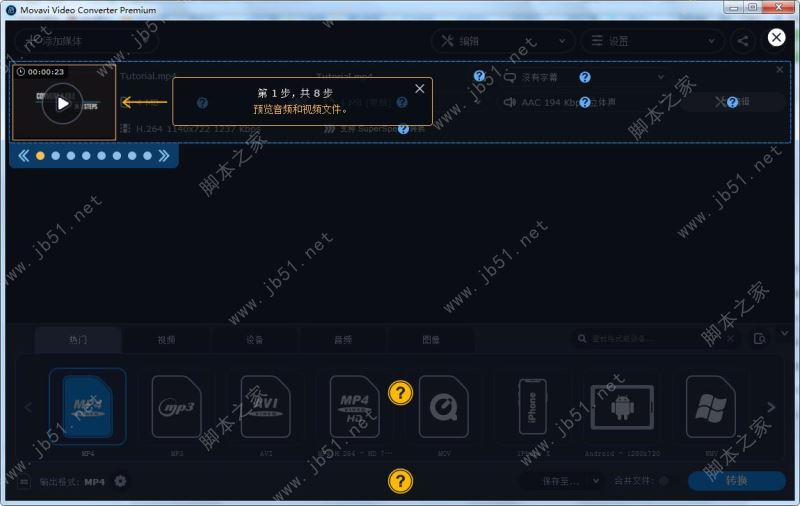The width and height of the screenshot is (800, 506).
Task: Switch to the 设备 devices tab
Action: click(x=255, y=340)
